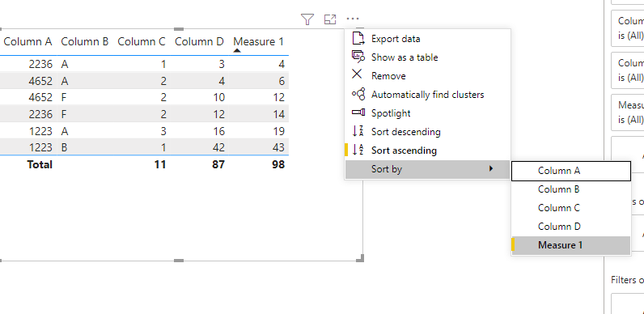
Task: Sort by Column B in submenu
Action: tap(571, 189)
